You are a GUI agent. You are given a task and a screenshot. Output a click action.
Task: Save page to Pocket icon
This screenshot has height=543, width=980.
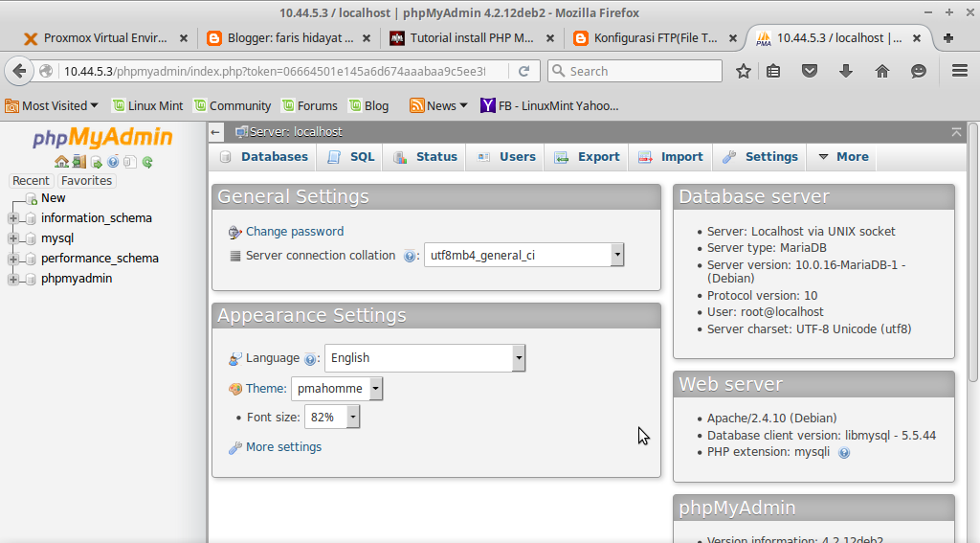click(x=810, y=71)
